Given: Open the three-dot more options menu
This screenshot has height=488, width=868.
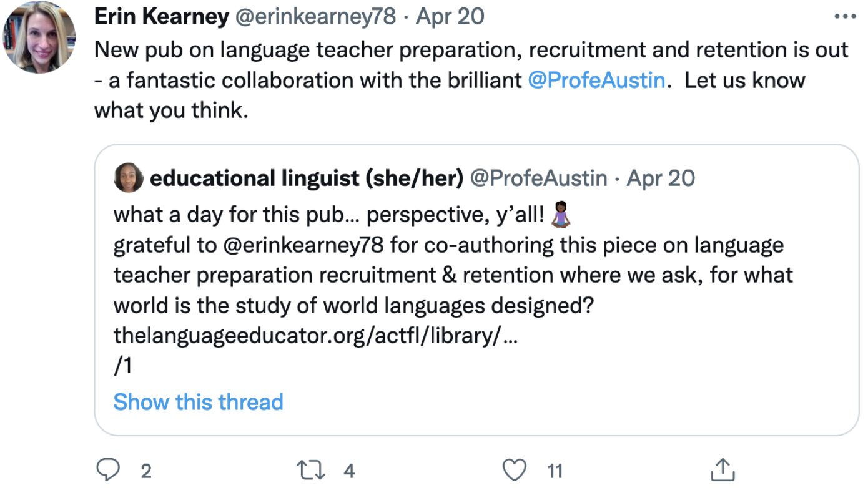Looking at the screenshot, I should click(845, 18).
